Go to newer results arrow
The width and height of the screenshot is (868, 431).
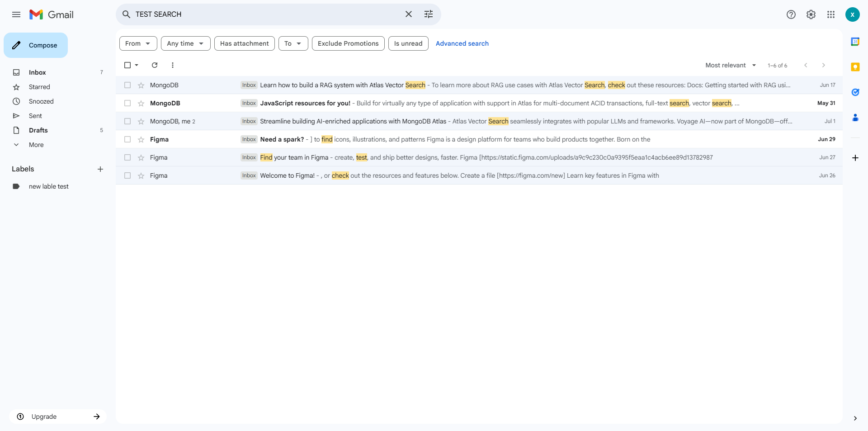806,65
